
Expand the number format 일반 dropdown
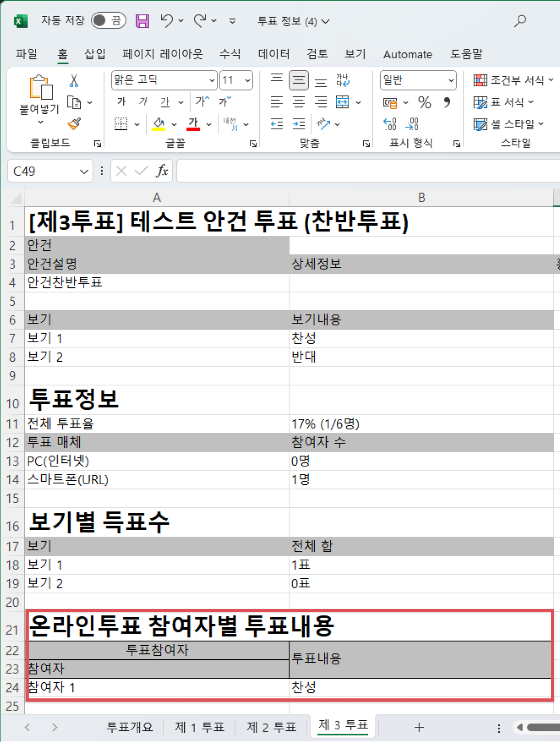[451, 80]
